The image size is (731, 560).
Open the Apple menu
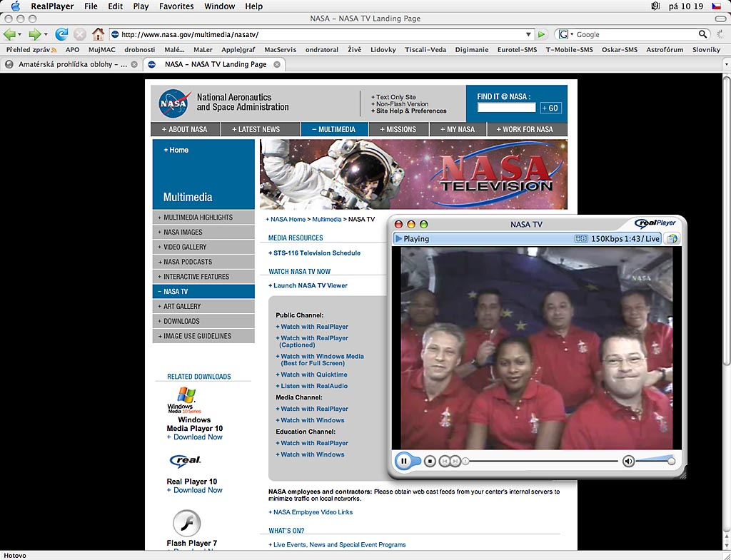coord(16,6)
